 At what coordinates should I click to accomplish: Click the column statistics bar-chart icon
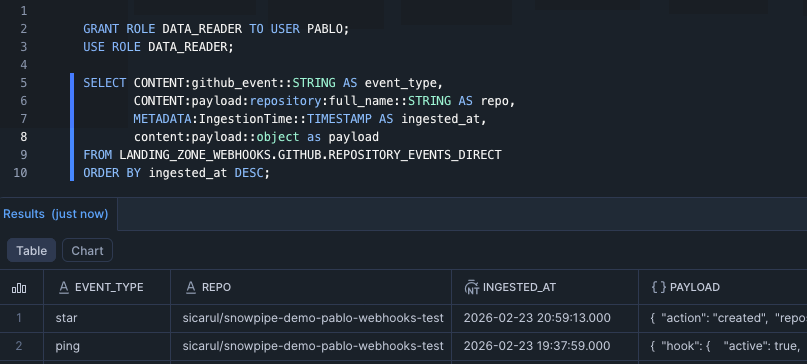(19, 287)
